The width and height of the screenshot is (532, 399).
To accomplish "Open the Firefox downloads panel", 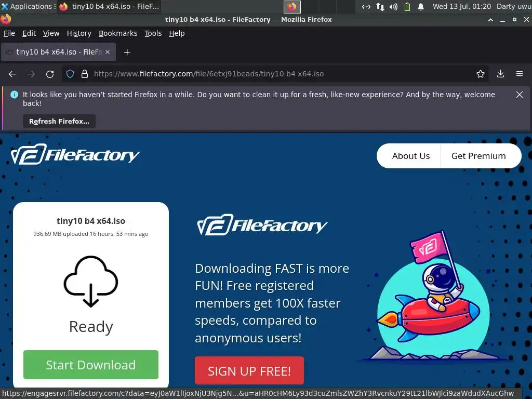I will coord(500,74).
